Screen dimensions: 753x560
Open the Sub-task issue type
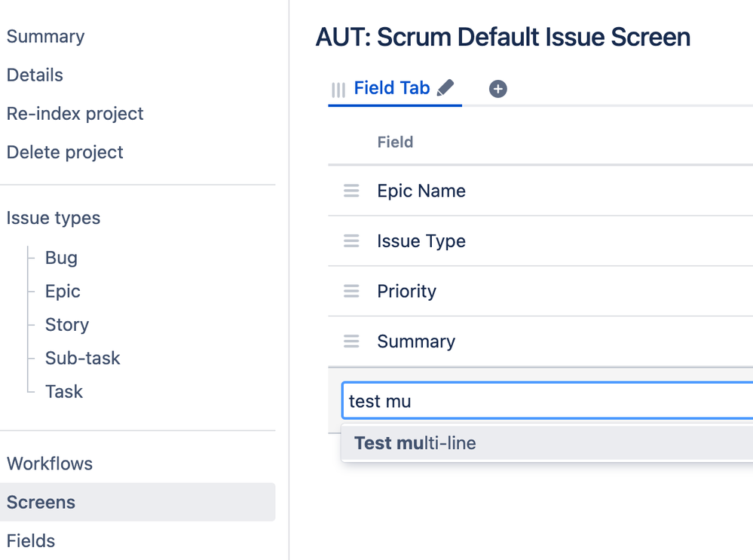tap(82, 358)
